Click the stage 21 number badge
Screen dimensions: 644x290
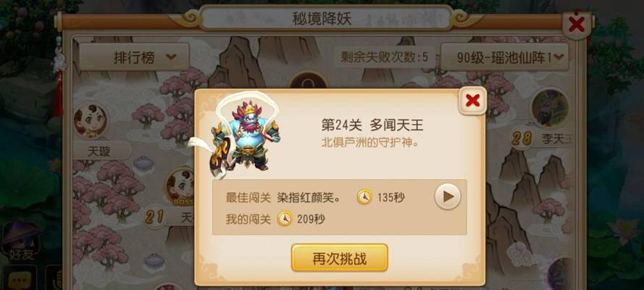tap(155, 216)
